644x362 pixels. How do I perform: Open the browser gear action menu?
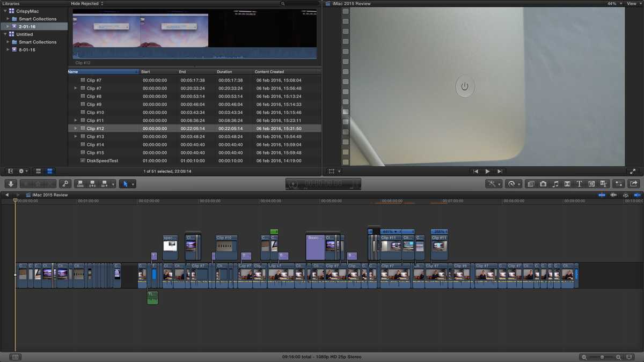tap(24, 171)
